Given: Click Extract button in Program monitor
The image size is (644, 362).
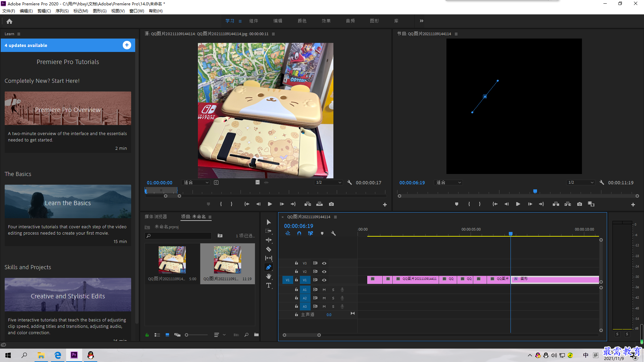Looking at the screenshot, I should (568, 204).
